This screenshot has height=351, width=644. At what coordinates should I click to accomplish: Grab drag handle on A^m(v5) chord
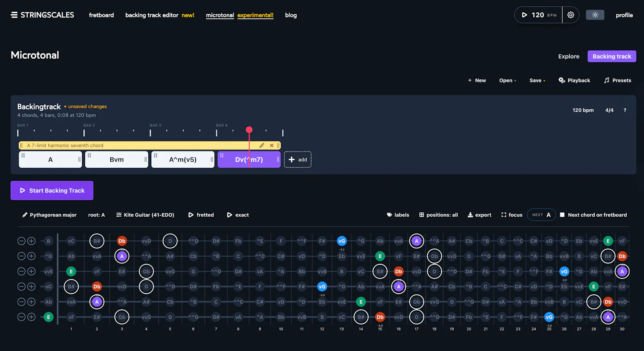(x=155, y=155)
